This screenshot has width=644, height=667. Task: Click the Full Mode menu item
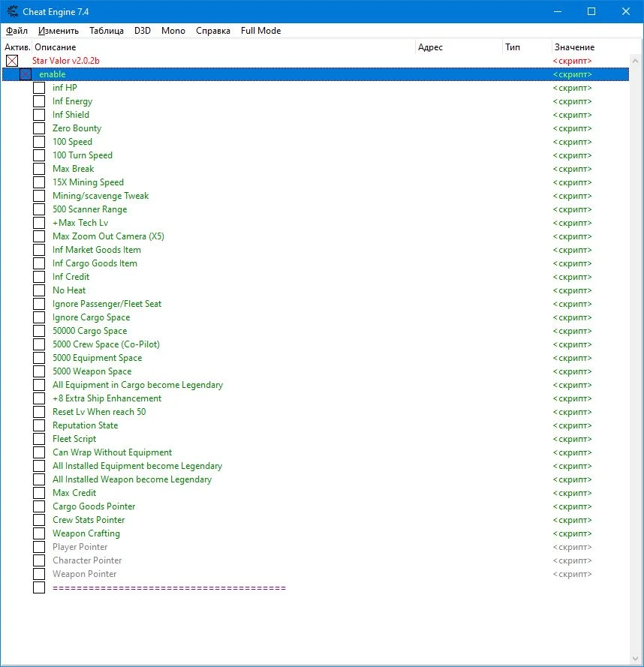[x=260, y=31]
